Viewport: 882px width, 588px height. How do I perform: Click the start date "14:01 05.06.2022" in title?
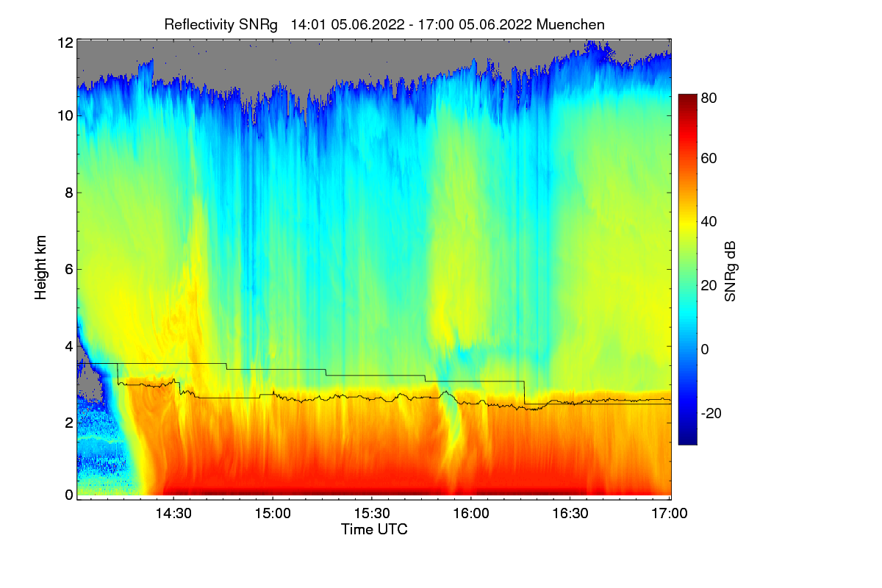click(348, 24)
